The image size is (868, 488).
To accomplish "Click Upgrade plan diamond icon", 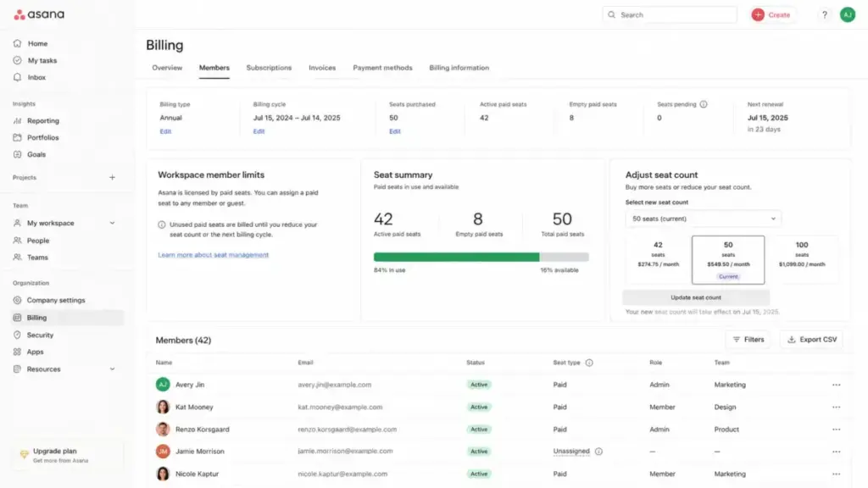I will click(x=24, y=455).
